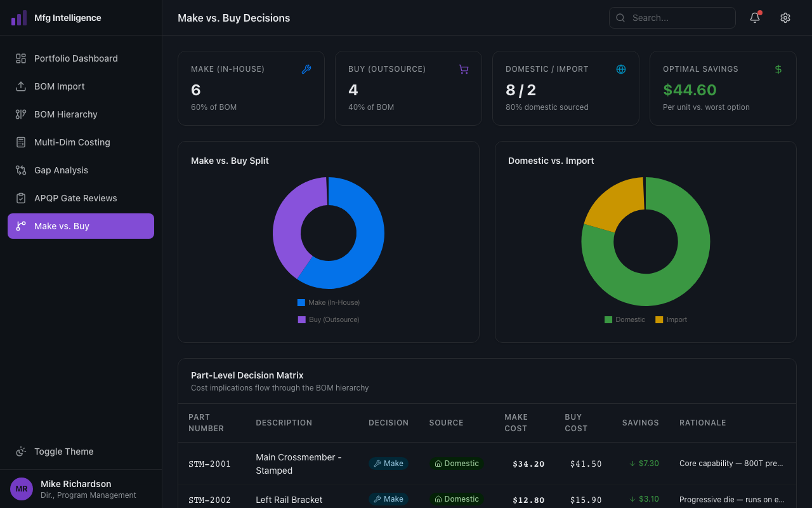The image size is (812, 508).
Task: Click the MR user avatar
Action: click(22, 489)
